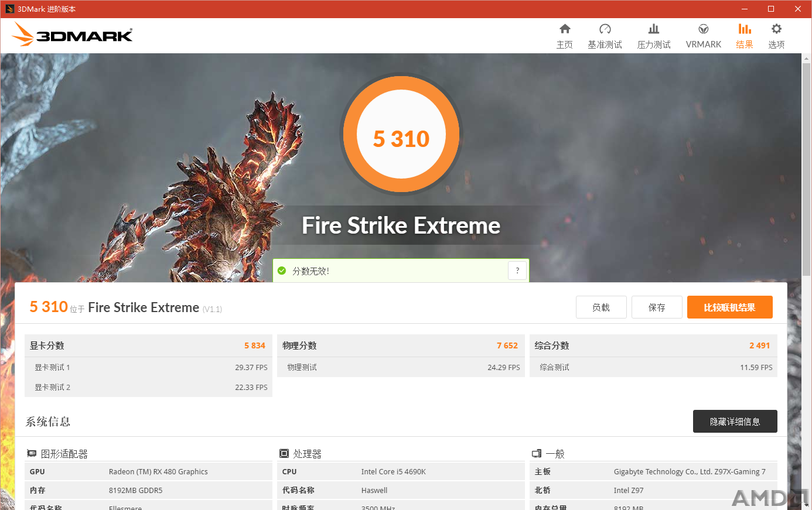The width and height of the screenshot is (812, 510).
Task: Click 比较联机结果 compare online button
Action: (x=730, y=307)
